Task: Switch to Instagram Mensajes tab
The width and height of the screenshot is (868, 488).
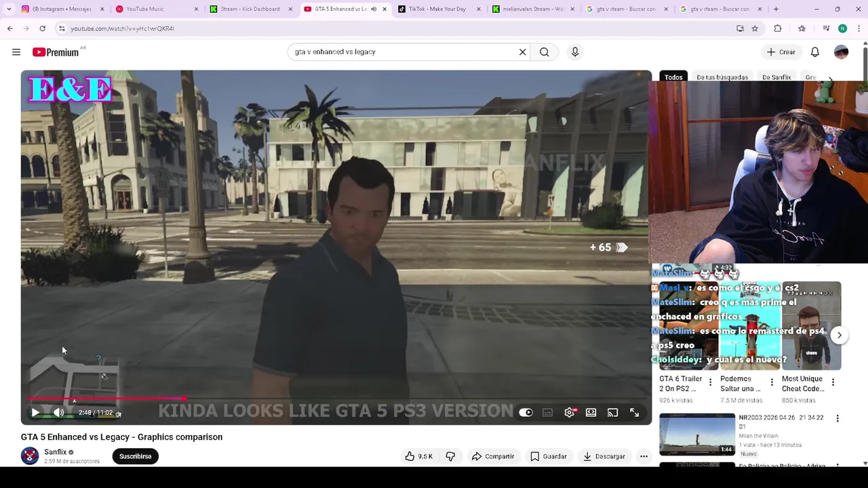Action: click(x=60, y=9)
